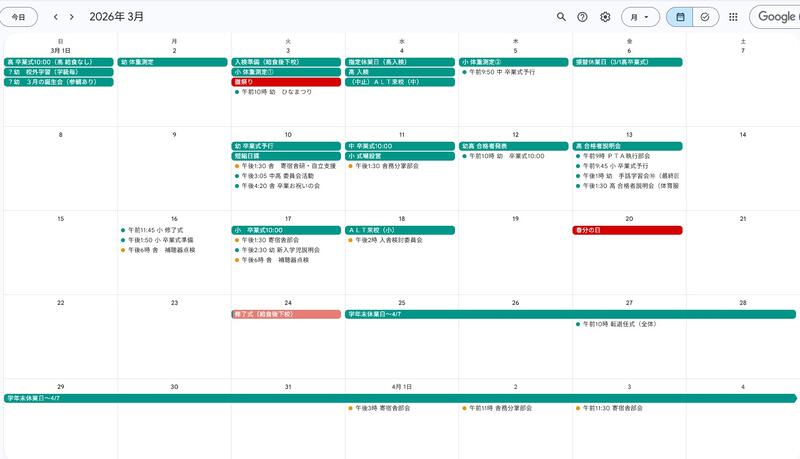Screen dimensions: 800x459
Task: Open the 修了式（給食後下校） event
Action: 287,314
